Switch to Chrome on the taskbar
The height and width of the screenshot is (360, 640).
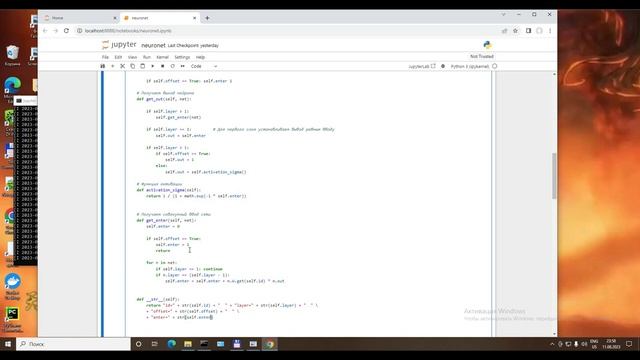[270, 344]
